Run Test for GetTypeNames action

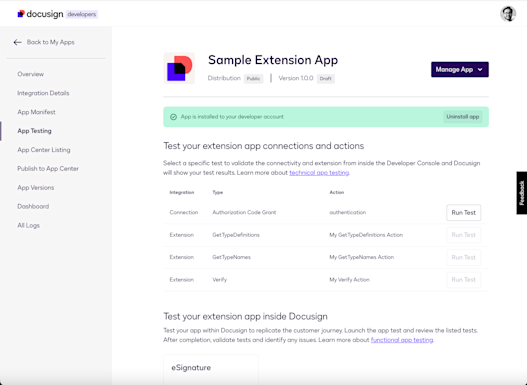463,257
